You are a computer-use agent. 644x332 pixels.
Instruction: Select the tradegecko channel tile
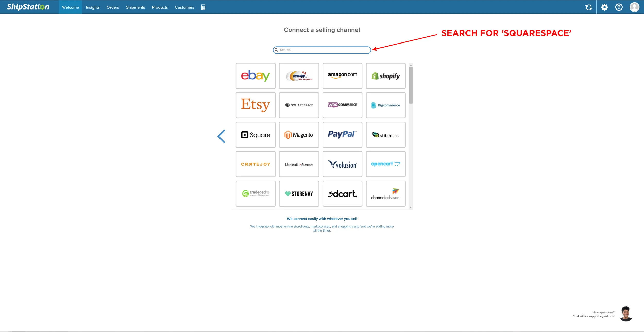click(x=256, y=193)
